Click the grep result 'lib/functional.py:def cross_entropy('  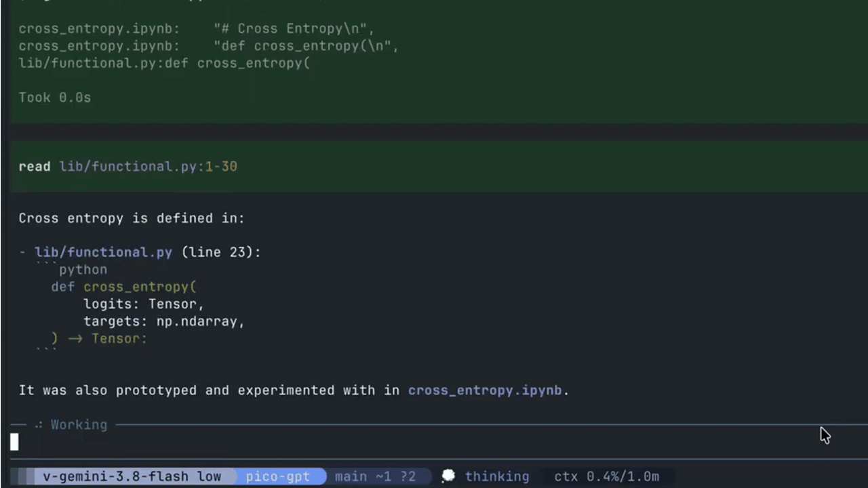coord(164,63)
